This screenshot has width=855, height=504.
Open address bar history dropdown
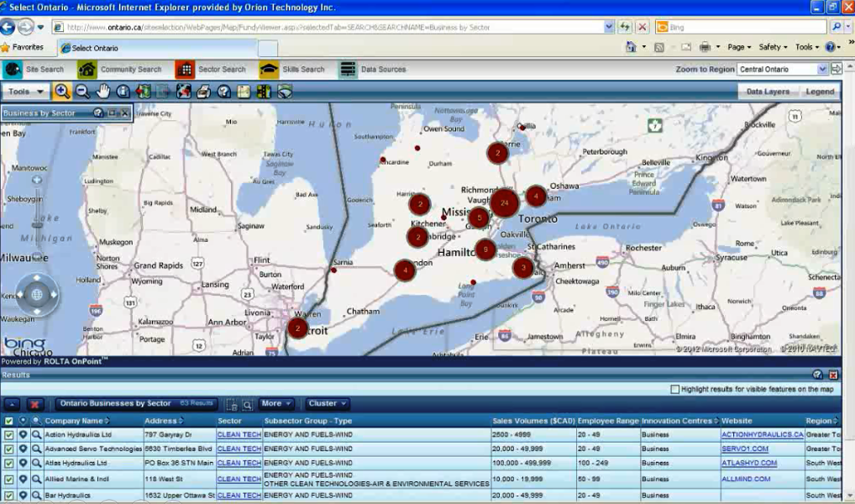tap(609, 27)
